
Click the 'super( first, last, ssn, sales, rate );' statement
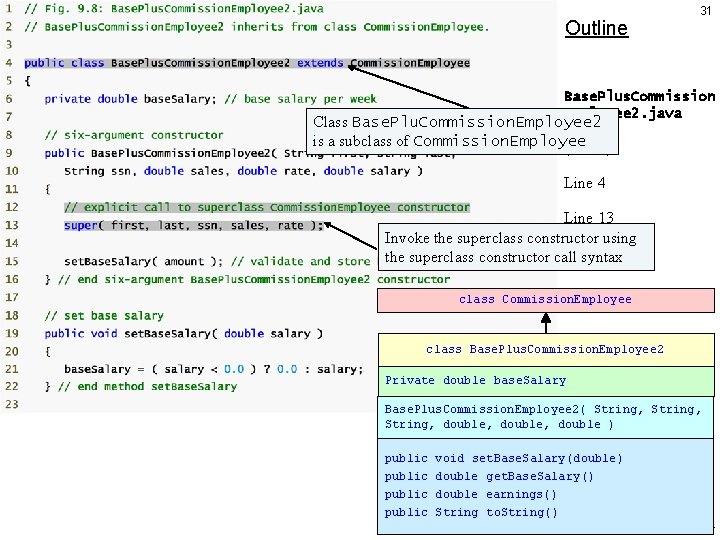point(194,225)
